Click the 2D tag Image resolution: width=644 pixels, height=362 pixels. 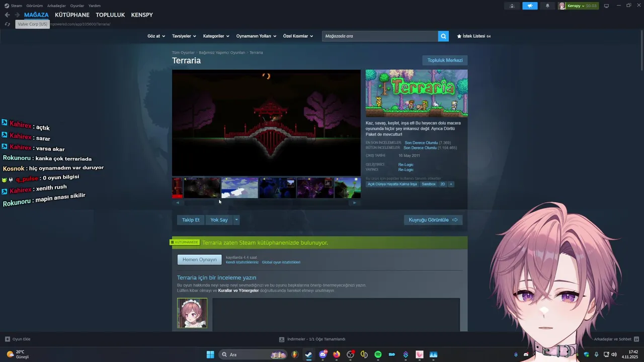pyautogui.click(x=443, y=184)
